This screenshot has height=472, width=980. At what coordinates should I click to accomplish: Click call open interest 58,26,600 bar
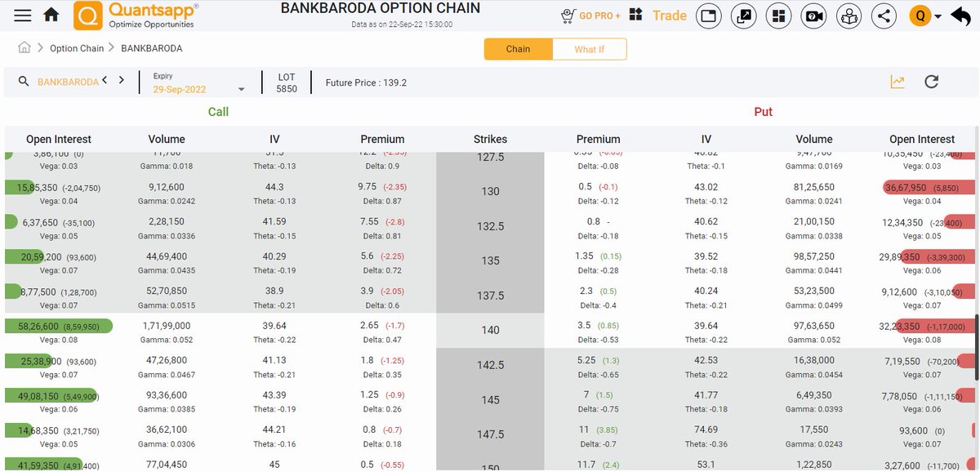[x=59, y=326]
